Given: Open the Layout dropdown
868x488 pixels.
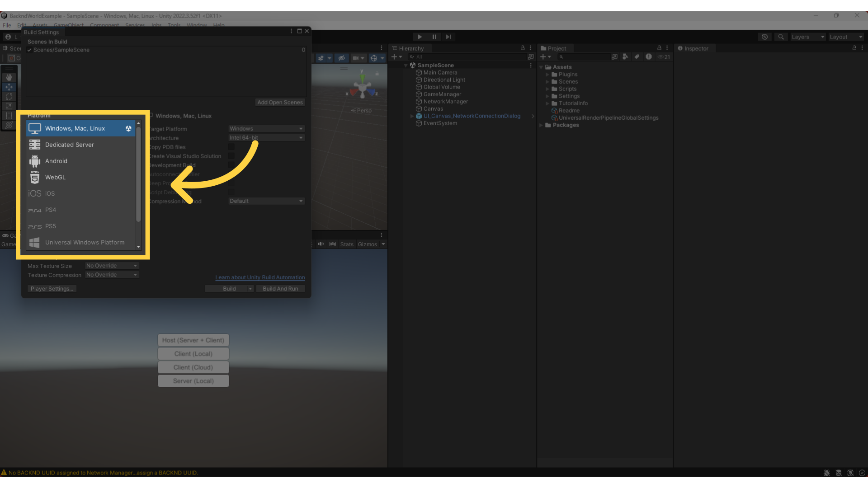Looking at the screenshot, I should pos(846,37).
